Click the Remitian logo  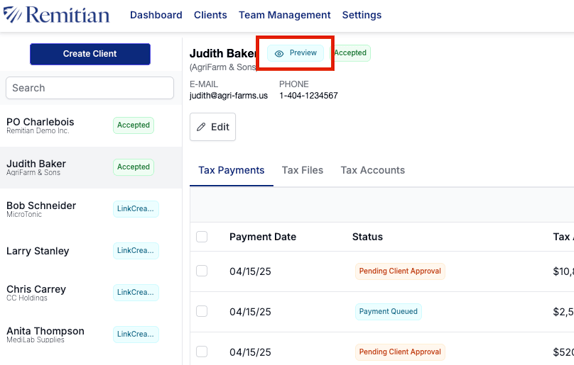tap(56, 15)
